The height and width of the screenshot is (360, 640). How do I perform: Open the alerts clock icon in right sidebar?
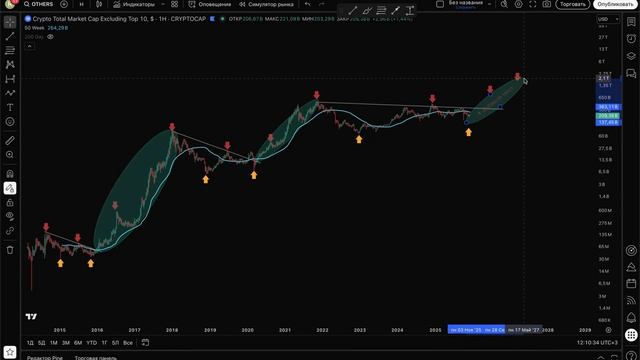tap(631, 39)
